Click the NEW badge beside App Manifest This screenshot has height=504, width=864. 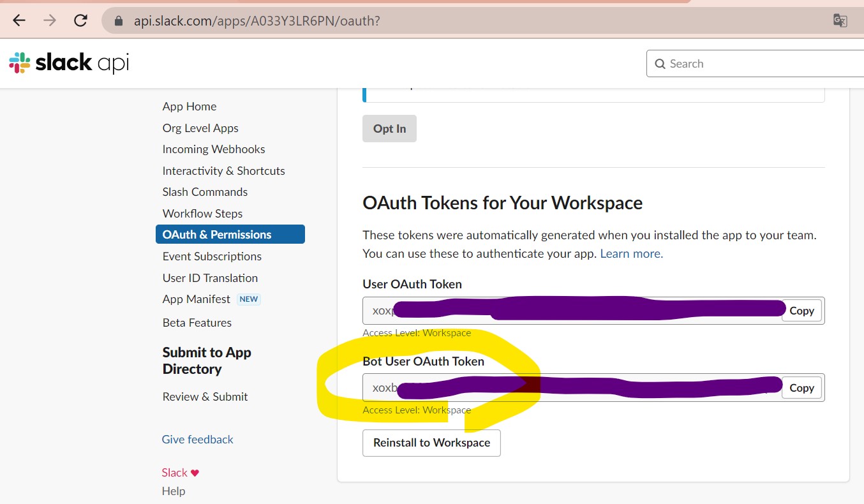[x=249, y=299]
